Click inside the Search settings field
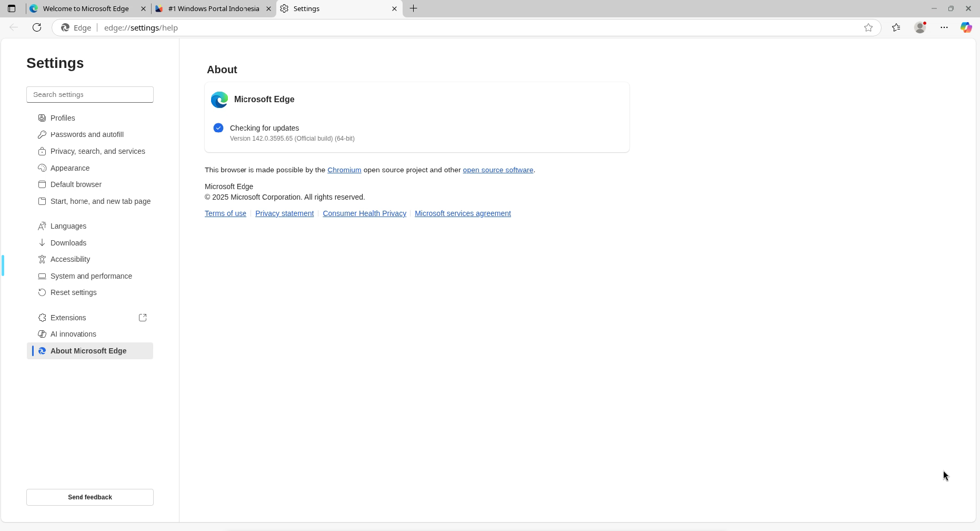This screenshot has width=980, height=531. point(89,94)
